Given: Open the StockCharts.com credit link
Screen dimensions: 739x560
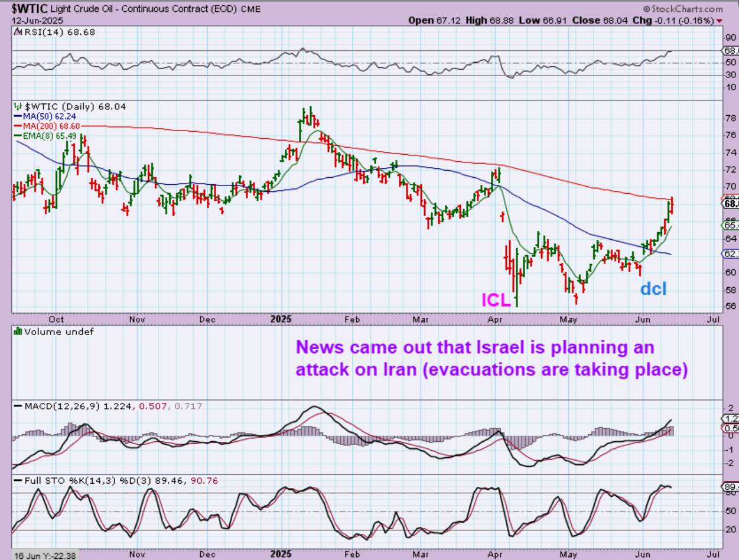Looking at the screenshot, I should 683,9.
